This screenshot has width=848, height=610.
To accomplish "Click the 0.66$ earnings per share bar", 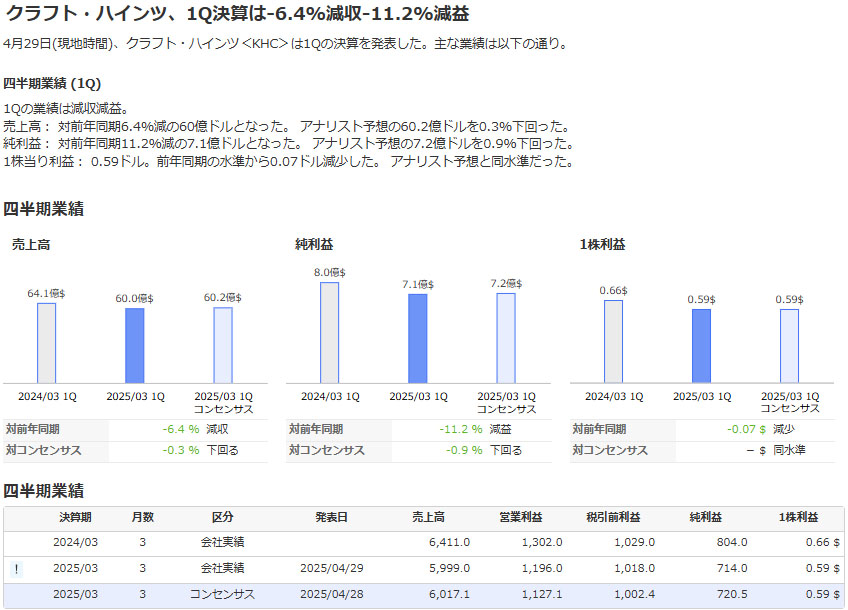I will tap(613, 341).
